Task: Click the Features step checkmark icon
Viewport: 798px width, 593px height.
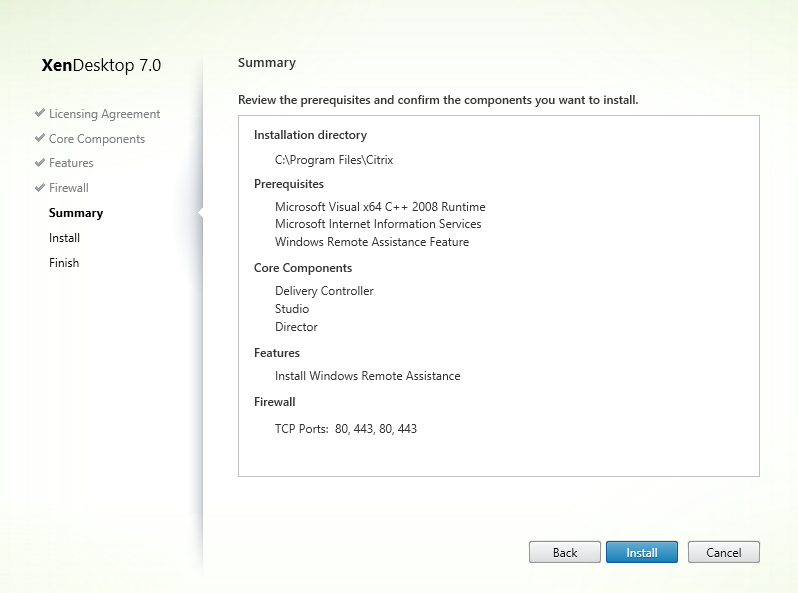Action: point(40,163)
